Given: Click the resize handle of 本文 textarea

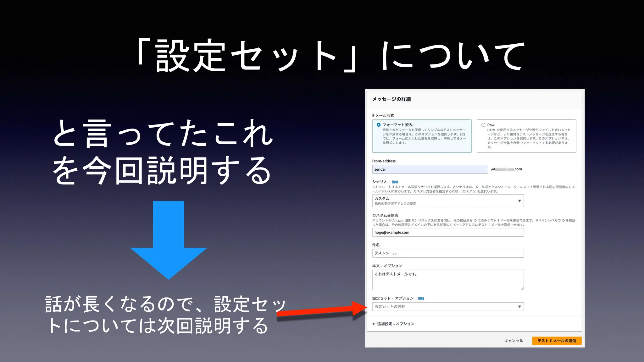Looking at the screenshot, I should pos(522,288).
